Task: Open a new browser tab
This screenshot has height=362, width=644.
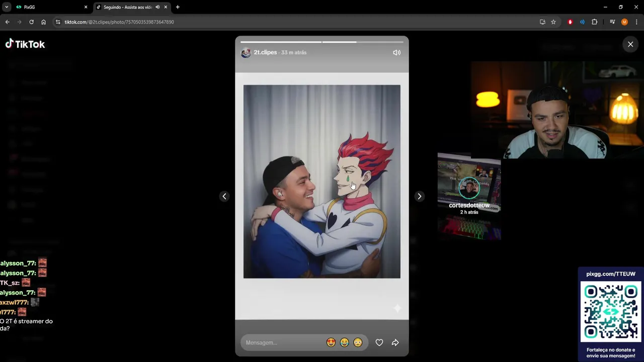Action: pos(178,7)
